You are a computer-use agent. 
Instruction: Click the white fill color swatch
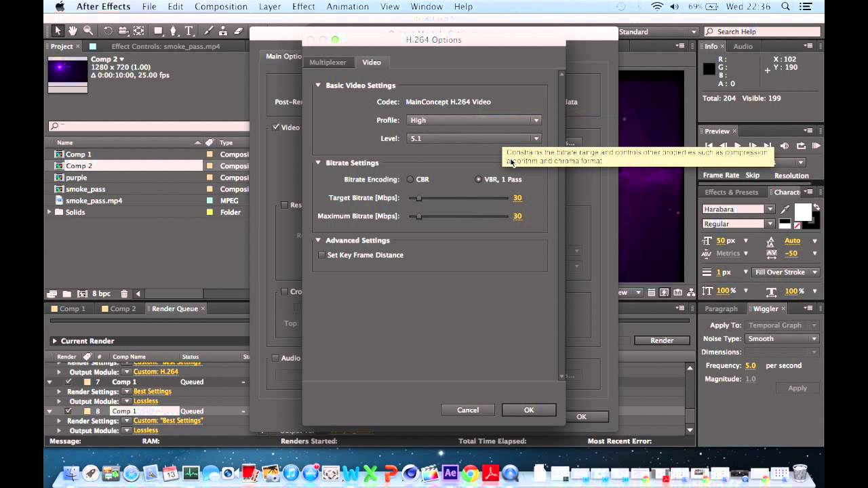(802, 212)
